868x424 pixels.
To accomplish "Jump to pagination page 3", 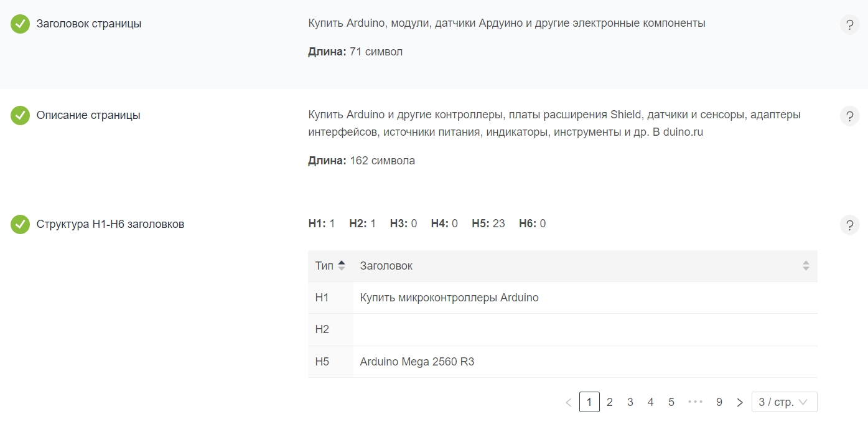I will point(630,402).
